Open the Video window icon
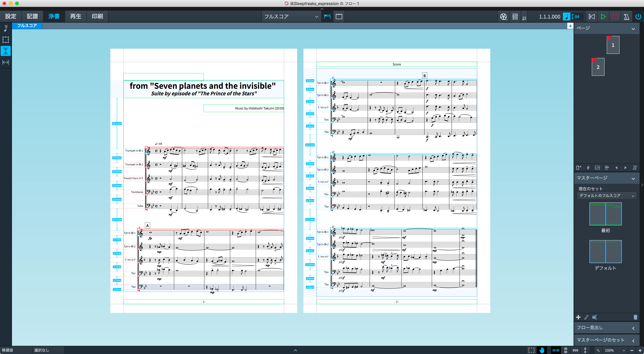Screen dimensions: 644x354 (x=503, y=16)
